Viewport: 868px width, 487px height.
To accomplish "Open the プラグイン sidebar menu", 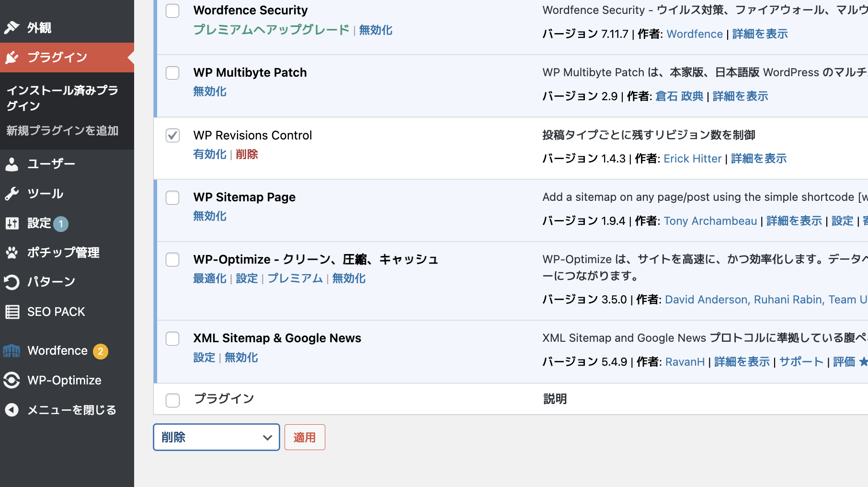I will pyautogui.click(x=67, y=58).
